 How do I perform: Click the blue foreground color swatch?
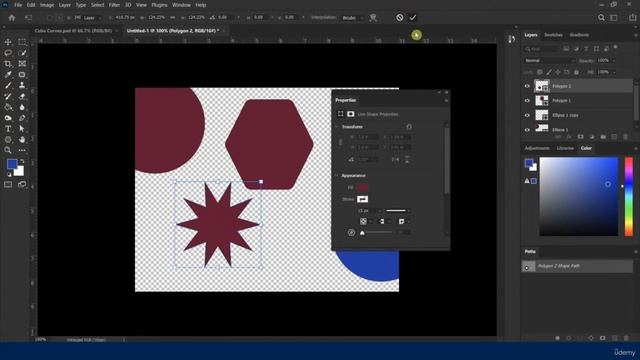click(12, 164)
